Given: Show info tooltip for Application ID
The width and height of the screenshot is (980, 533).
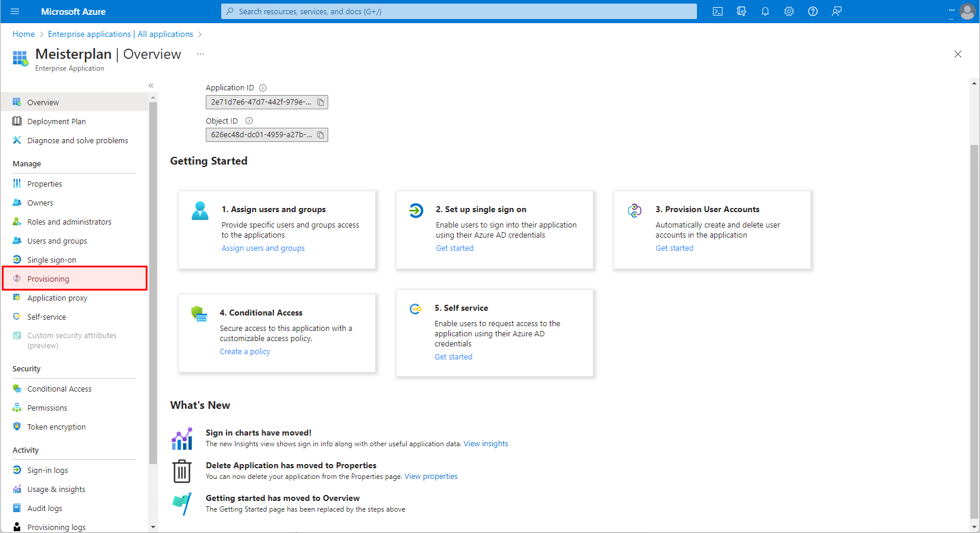Looking at the screenshot, I should pos(263,88).
